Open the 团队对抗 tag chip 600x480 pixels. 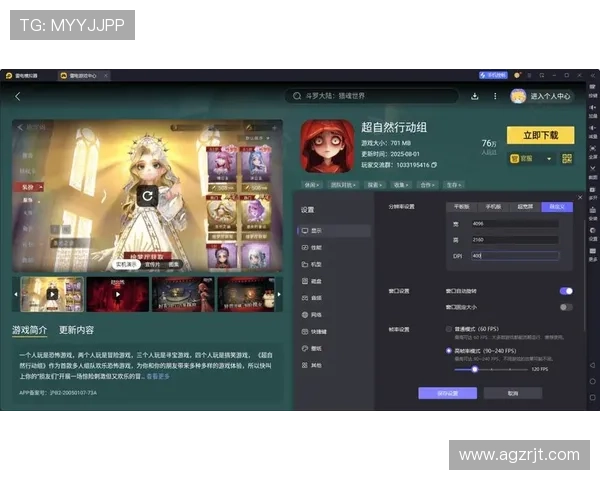point(343,185)
